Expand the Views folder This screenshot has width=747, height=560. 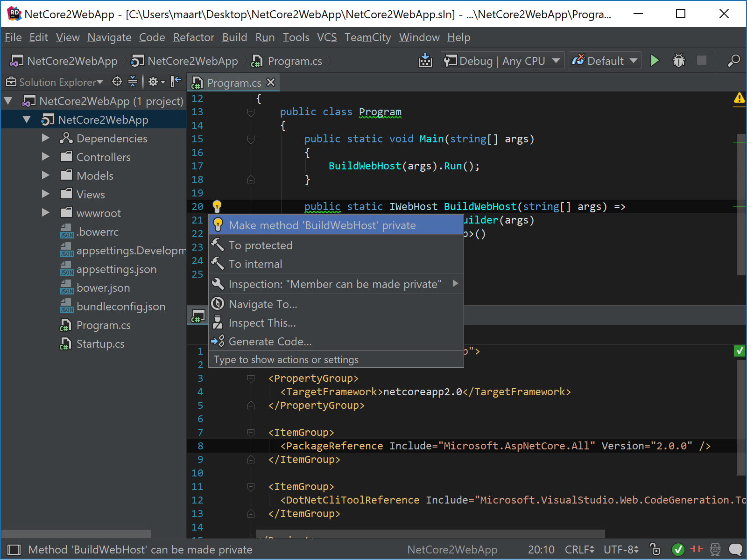click(45, 194)
